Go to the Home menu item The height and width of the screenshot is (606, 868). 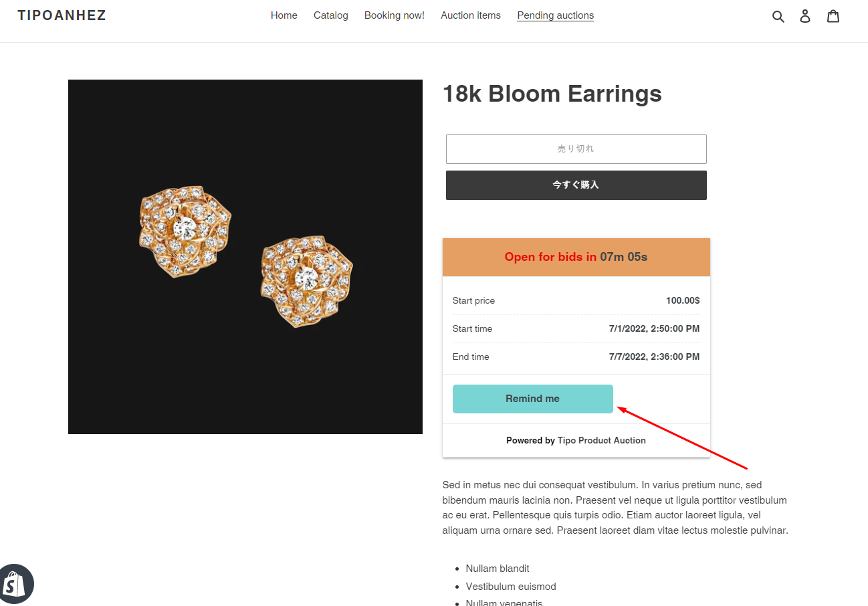[x=284, y=15]
